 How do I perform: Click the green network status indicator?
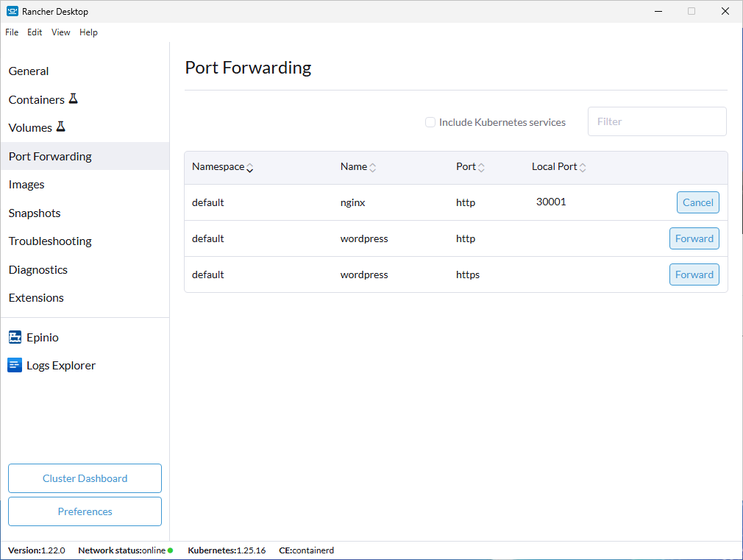[x=171, y=550]
